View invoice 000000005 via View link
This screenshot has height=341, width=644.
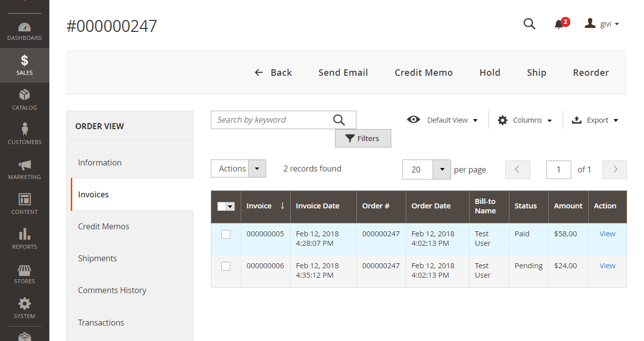pyautogui.click(x=607, y=234)
